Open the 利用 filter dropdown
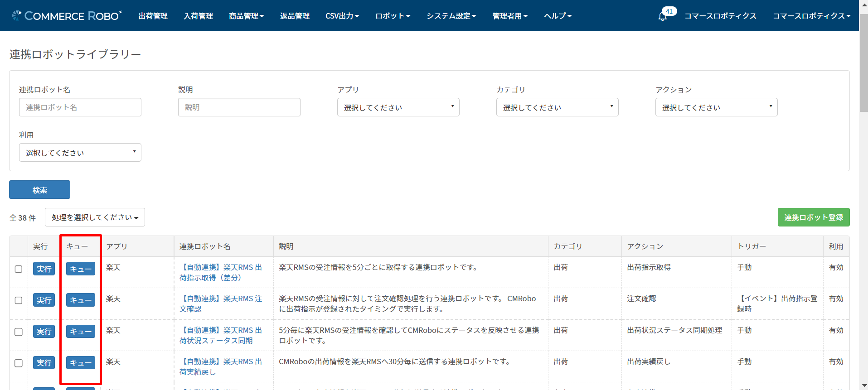868x390 pixels. pos(80,153)
